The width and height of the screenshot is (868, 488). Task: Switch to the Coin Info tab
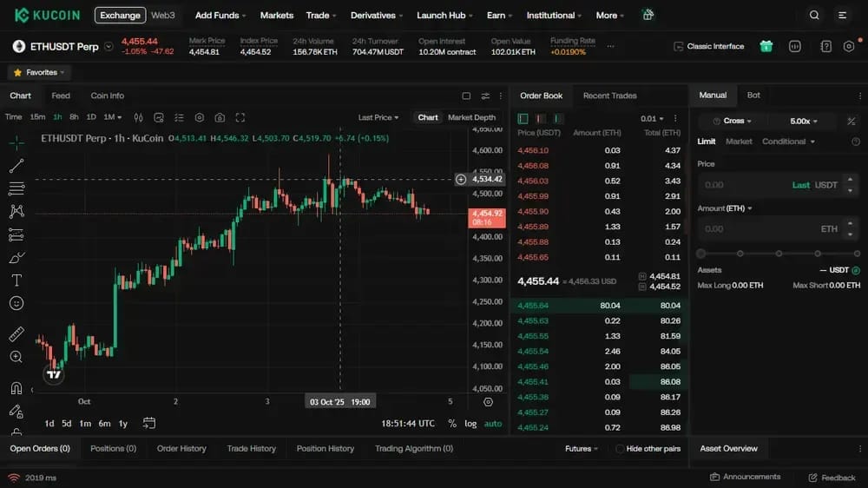pos(108,96)
